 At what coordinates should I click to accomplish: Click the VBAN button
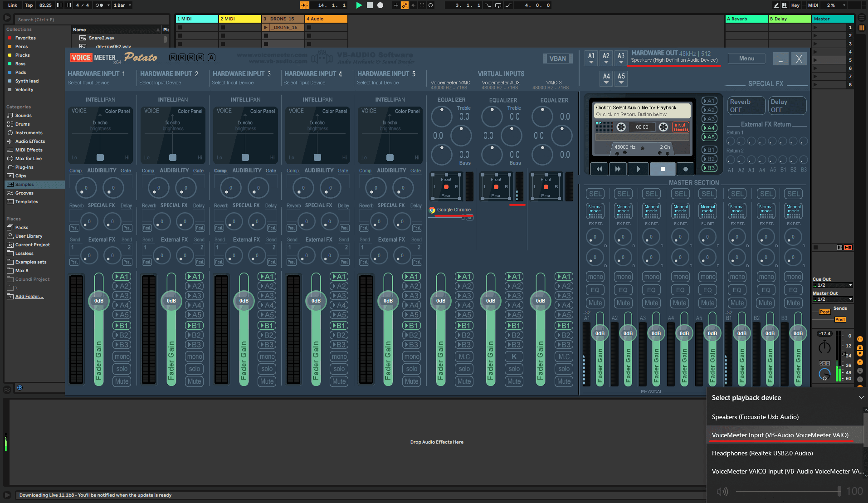pos(557,59)
